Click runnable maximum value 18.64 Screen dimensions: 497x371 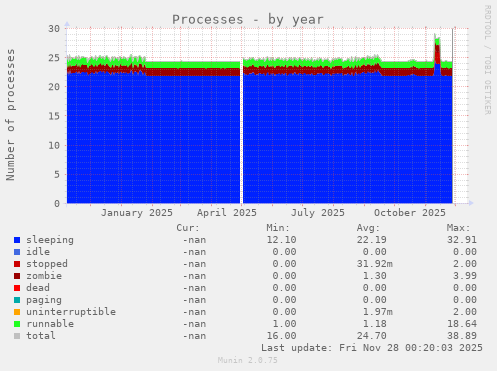(x=462, y=324)
